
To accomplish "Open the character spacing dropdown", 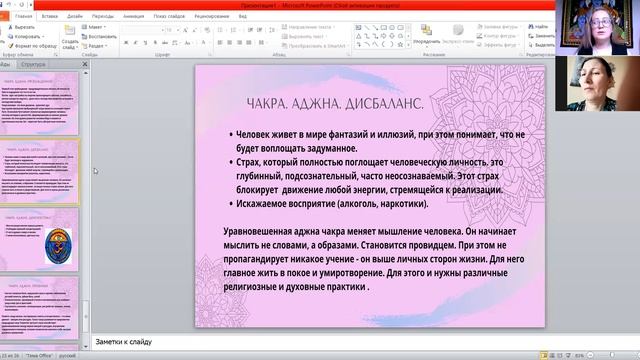I will pos(176,42).
